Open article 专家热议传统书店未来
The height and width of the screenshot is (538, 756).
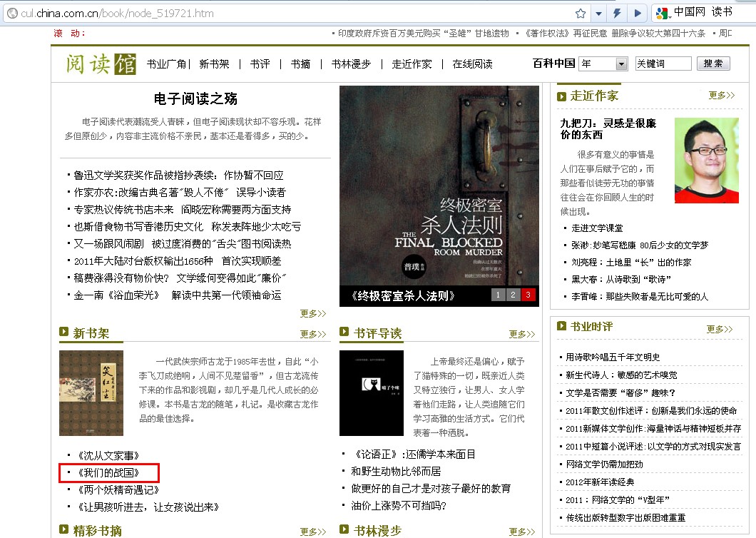click(183, 209)
